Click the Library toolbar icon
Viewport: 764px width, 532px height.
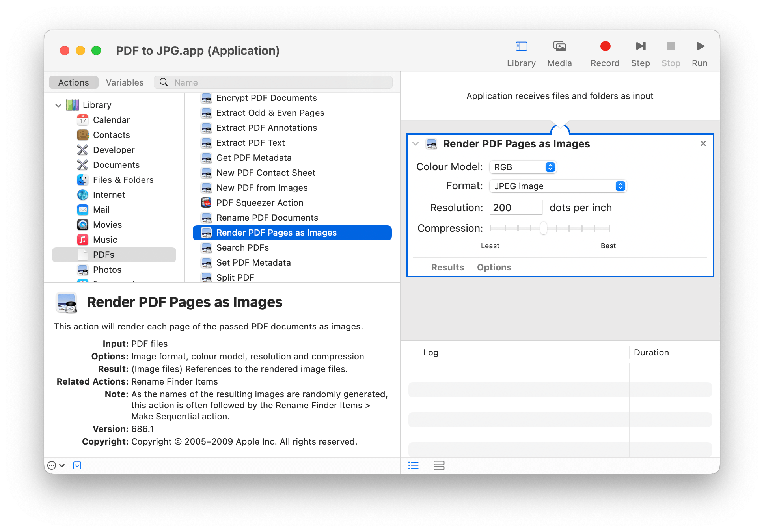tap(521, 47)
